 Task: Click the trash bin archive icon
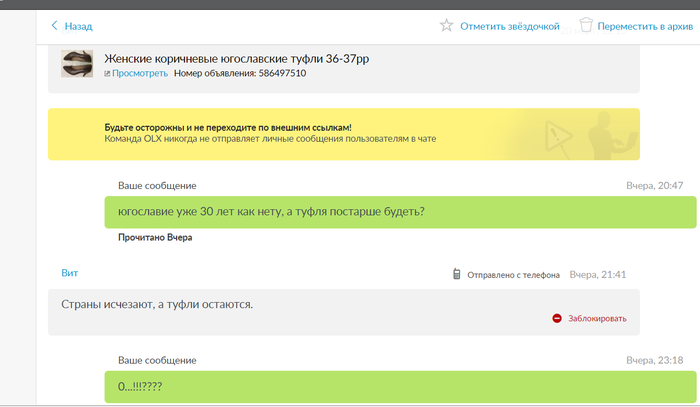pyautogui.click(x=586, y=25)
